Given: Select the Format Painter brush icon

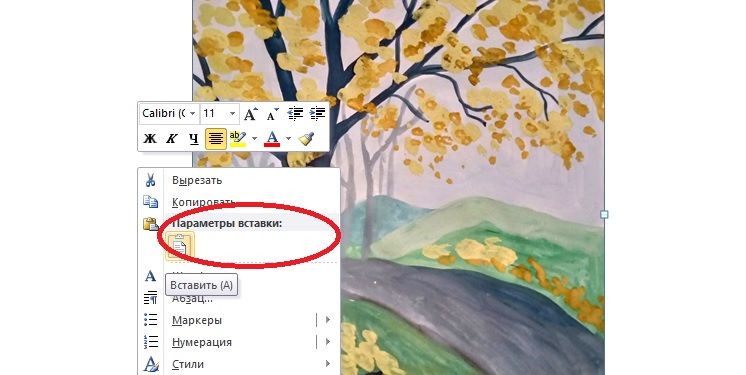Looking at the screenshot, I should tap(306, 138).
